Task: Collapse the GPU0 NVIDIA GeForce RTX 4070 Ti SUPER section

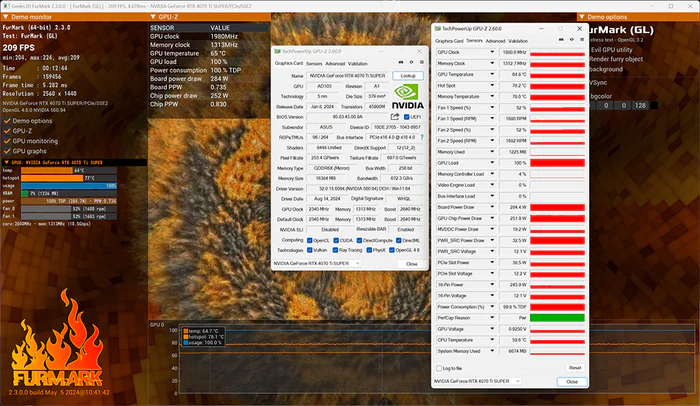Action: (x=7, y=163)
